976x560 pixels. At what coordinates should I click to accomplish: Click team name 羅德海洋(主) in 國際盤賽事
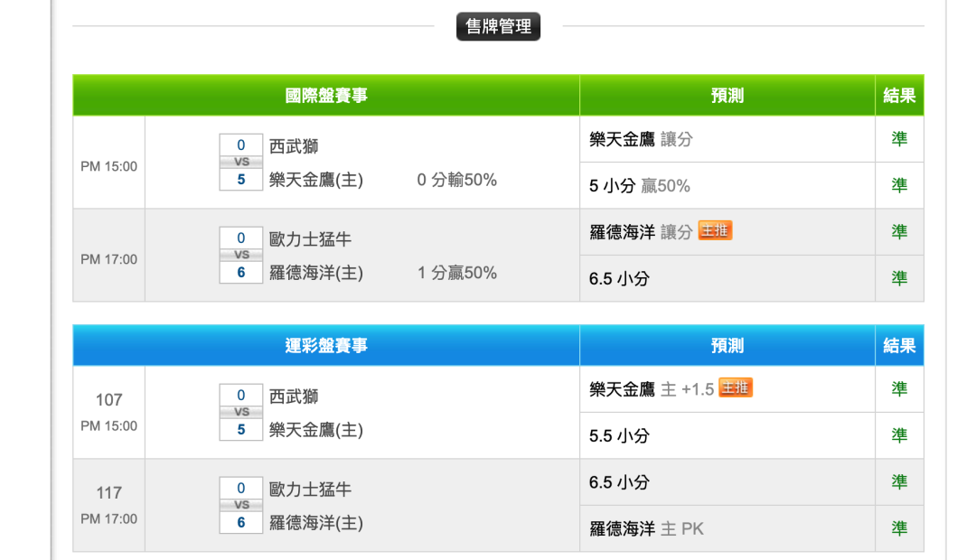(x=316, y=273)
